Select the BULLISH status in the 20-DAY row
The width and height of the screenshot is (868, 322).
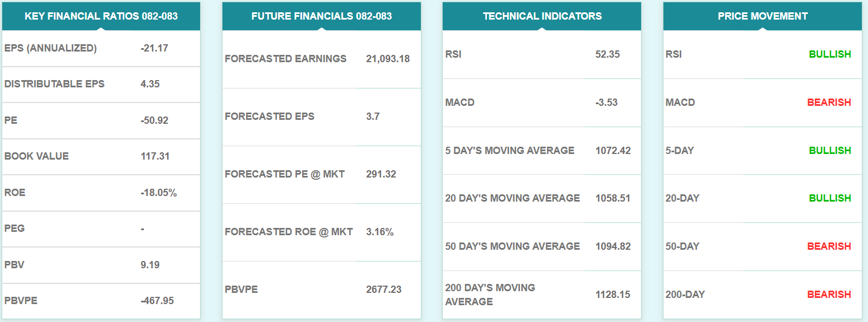tap(829, 198)
